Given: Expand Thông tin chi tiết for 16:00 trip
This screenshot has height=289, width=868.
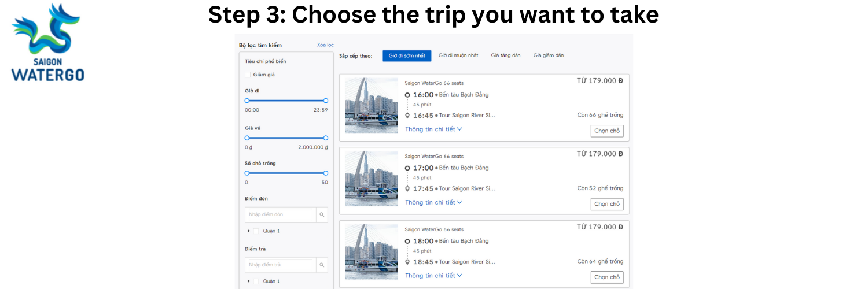Looking at the screenshot, I should pos(433,129).
